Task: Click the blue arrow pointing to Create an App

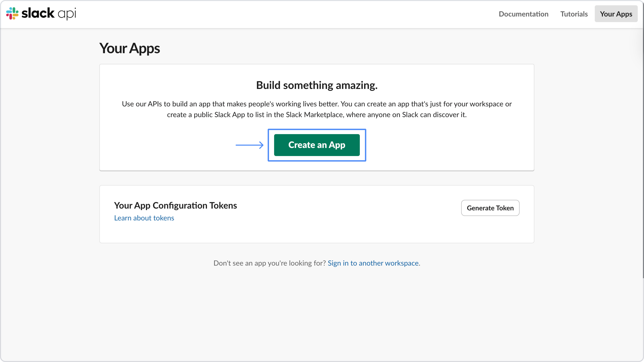Action: pos(249,145)
